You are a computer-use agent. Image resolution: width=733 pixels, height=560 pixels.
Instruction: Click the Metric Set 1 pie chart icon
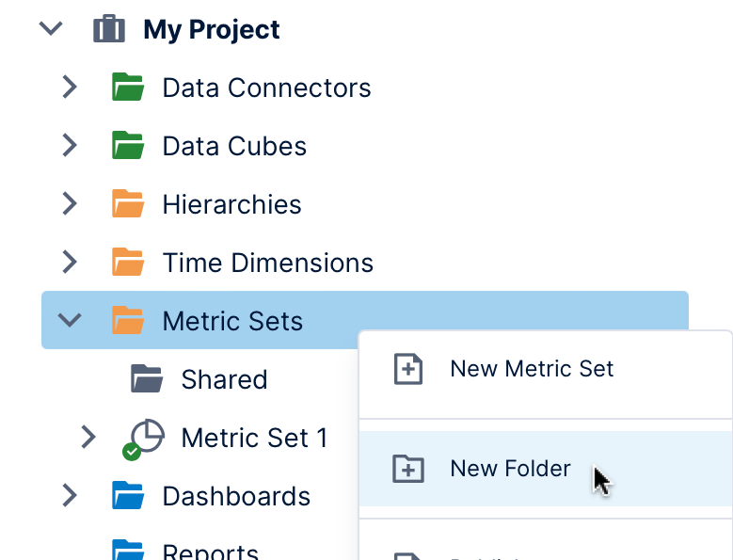click(x=144, y=440)
